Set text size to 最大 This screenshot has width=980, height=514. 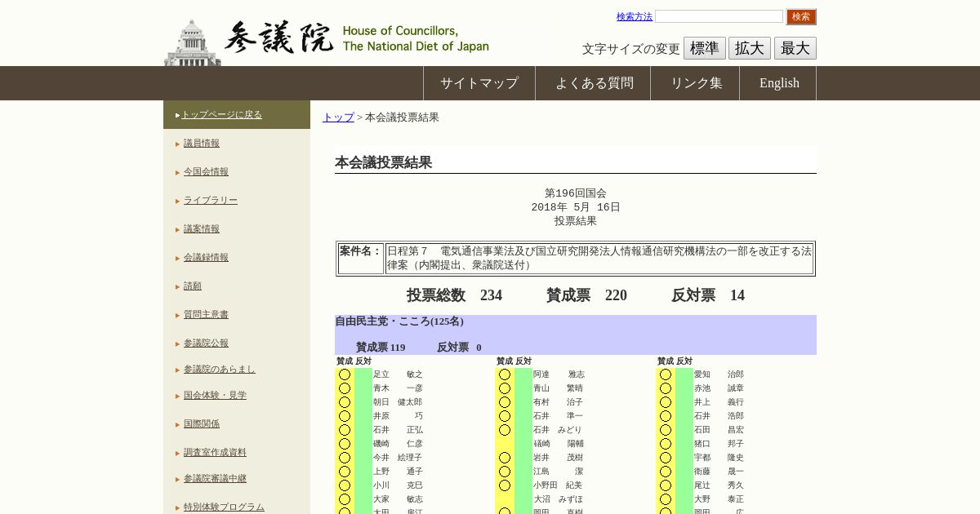795,48
